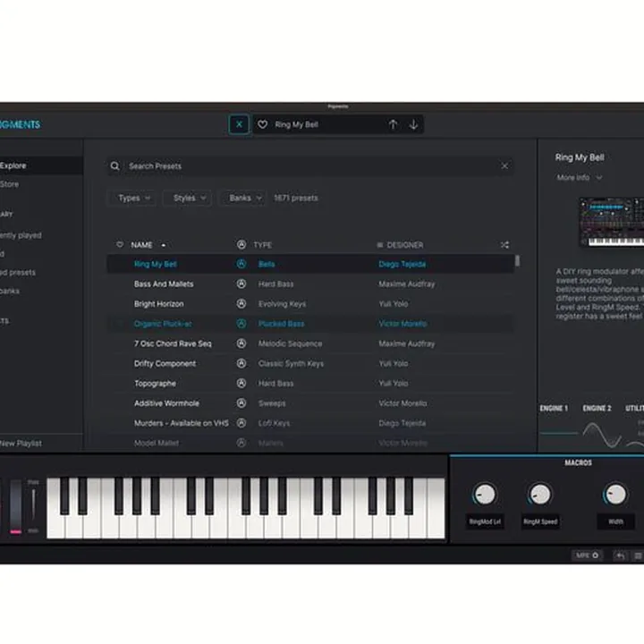The height and width of the screenshot is (644, 644).
Task: Expand More info for Ring My Bell
Action: (580, 177)
